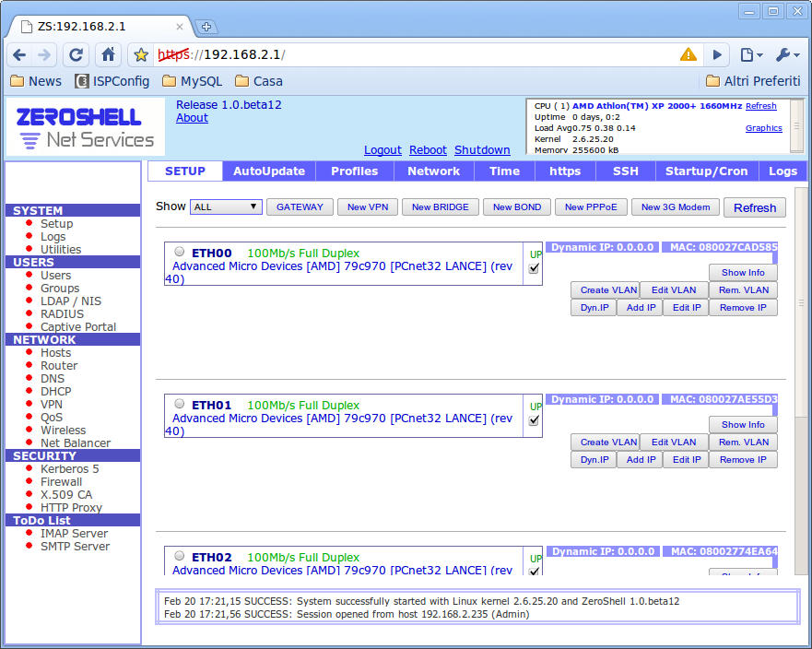Click the Refresh button beside New 3G Modem
812x649 pixels.
(755, 207)
